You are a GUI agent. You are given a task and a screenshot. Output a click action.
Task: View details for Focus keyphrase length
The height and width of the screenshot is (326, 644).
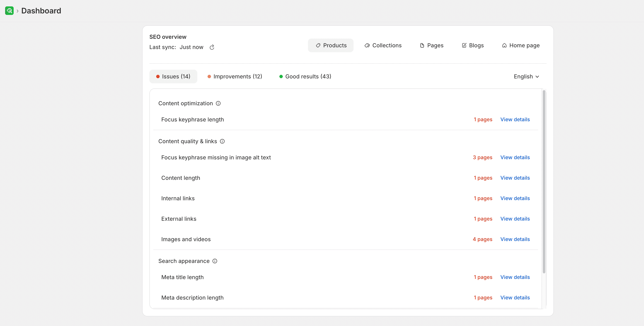(x=515, y=120)
